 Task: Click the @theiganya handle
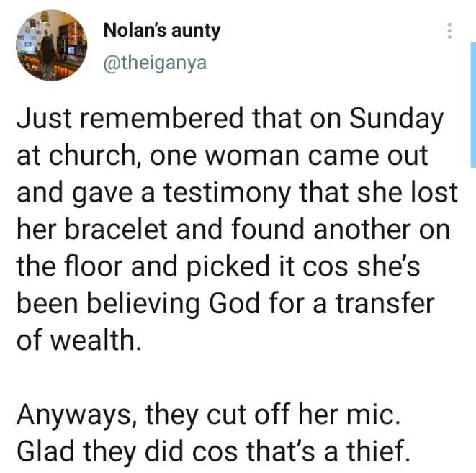pos(155,63)
